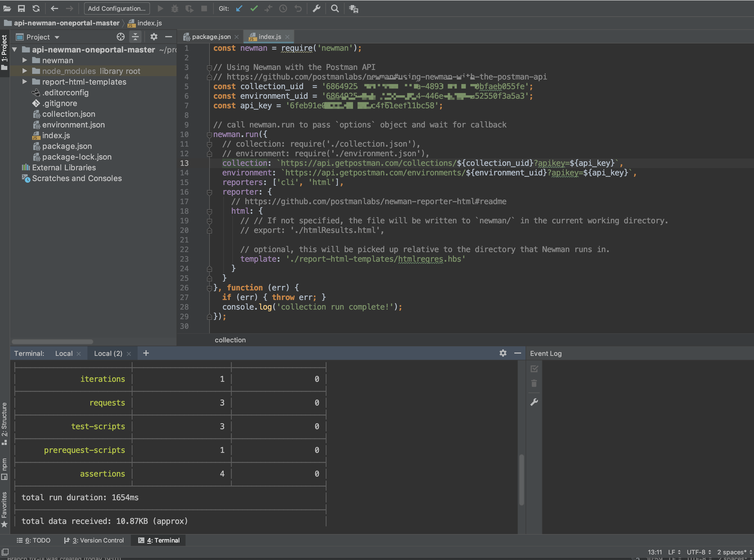Toggle the 2: Structure side tool button

tap(5, 424)
